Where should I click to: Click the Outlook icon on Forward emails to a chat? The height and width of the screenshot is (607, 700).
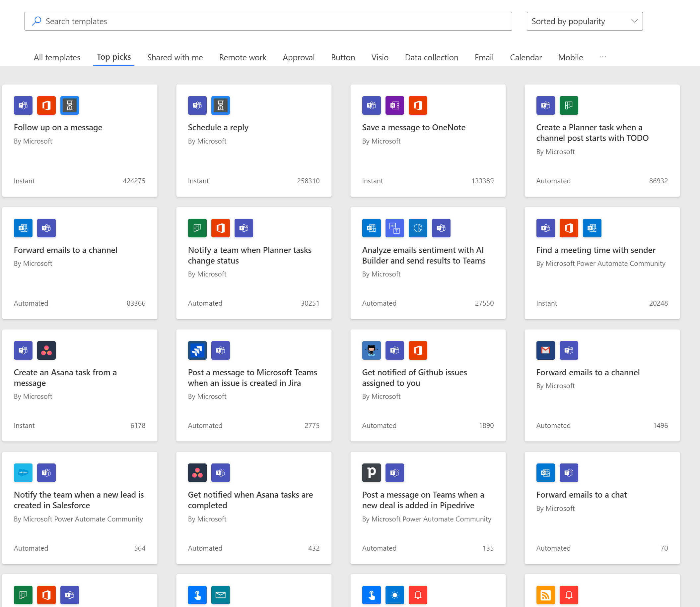coord(545,472)
